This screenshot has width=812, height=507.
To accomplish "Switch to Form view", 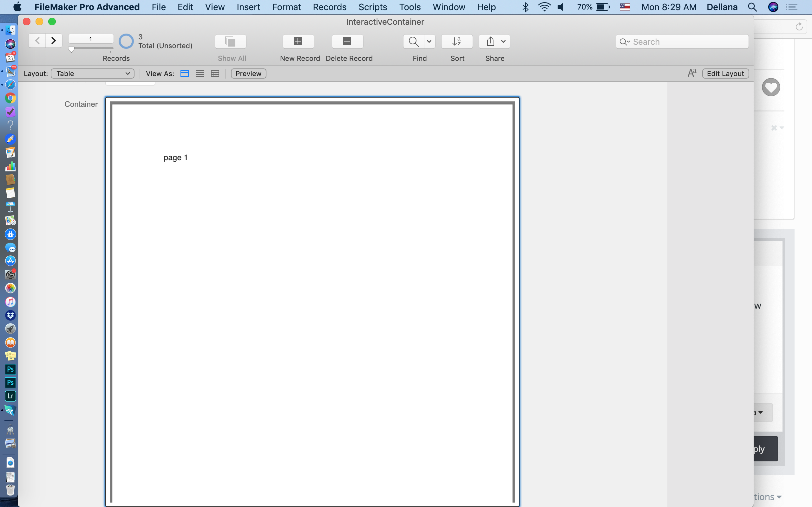I will (185, 74).
